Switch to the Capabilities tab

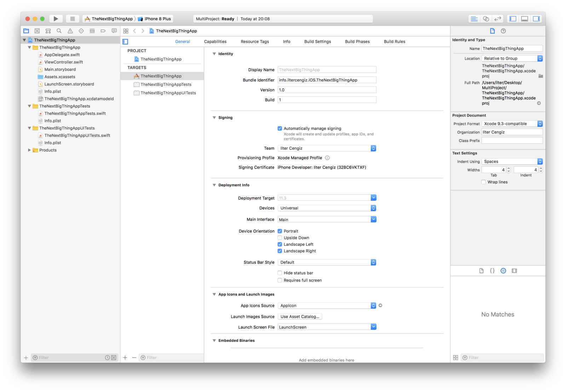pyautogui.click(x=215, y=42)
